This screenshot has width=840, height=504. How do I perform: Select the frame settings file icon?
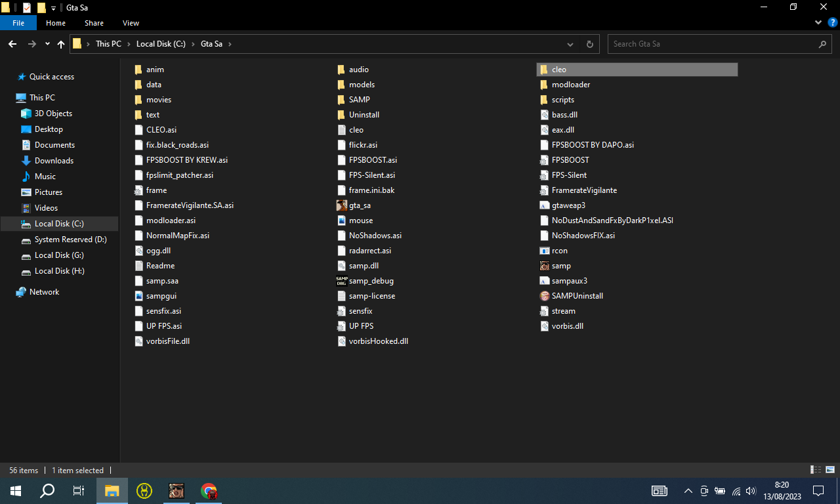pyautogui.click(x=138, y=190)
